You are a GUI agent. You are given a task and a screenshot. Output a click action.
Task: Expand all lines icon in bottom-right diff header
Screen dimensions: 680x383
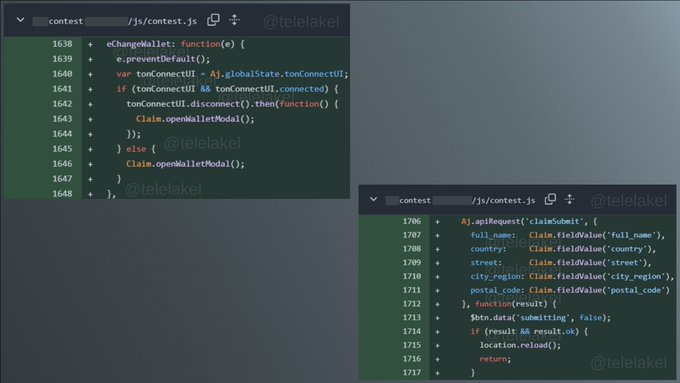tap(569, 199)
